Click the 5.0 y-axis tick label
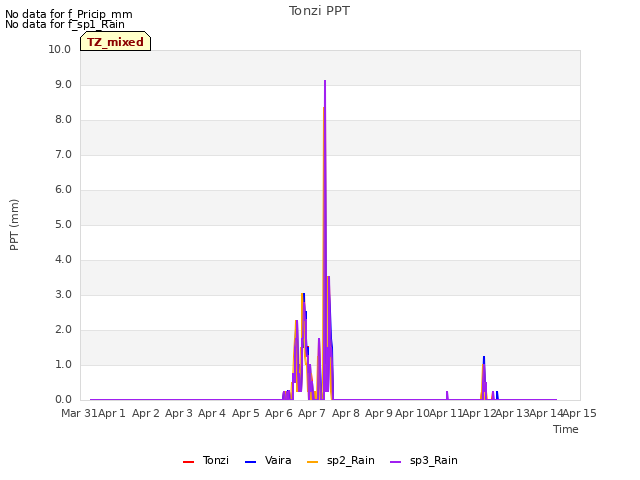The height and width of the screenshot is (480, 640). tap(63, 224)
